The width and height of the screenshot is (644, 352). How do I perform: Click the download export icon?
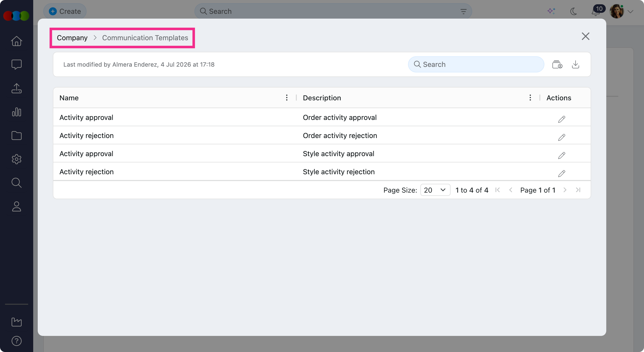pos(576,65)
